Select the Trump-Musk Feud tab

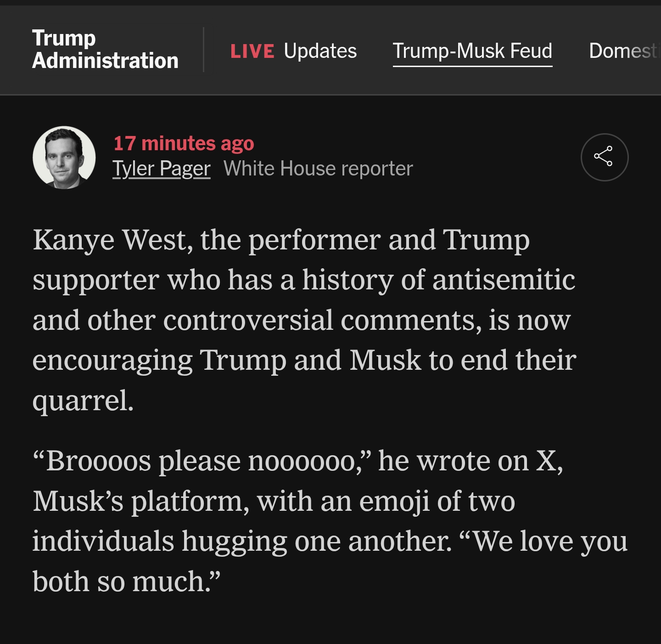point(472,51)
